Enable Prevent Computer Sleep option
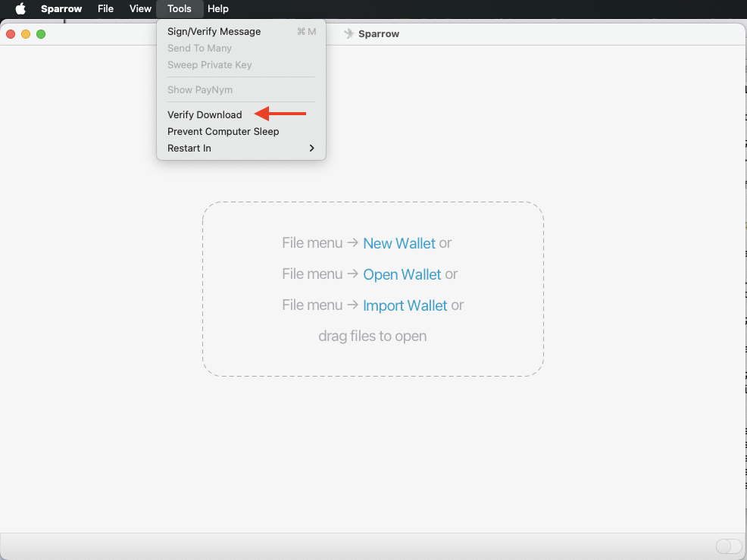The width and height of the screenshot is (747, 560). click(x=241, y=132)
